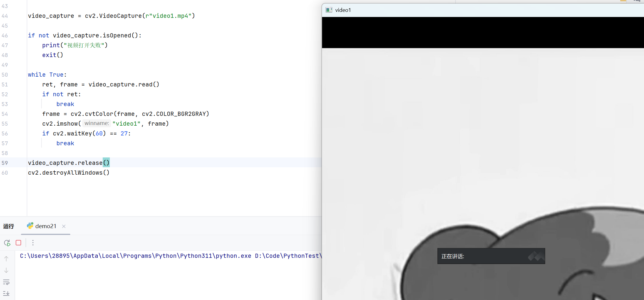The height and width of the screenshot is (300, 644).
Task: Click the video1 window title text
Action: pyautogui.click(x=343, y=10)
